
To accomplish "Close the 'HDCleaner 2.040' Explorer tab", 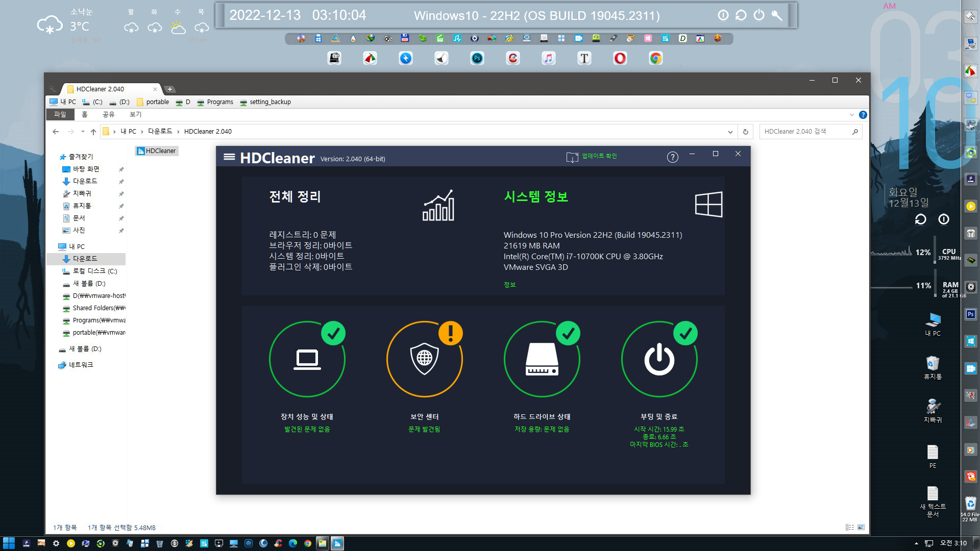I will click(155, 89).
